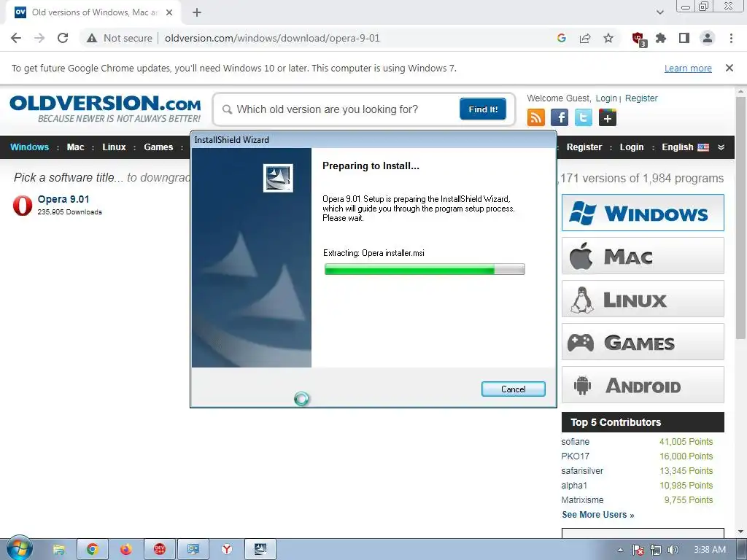747x560 pixels.
Task: Click the installer taskbar button
Action: pos(260,550)
